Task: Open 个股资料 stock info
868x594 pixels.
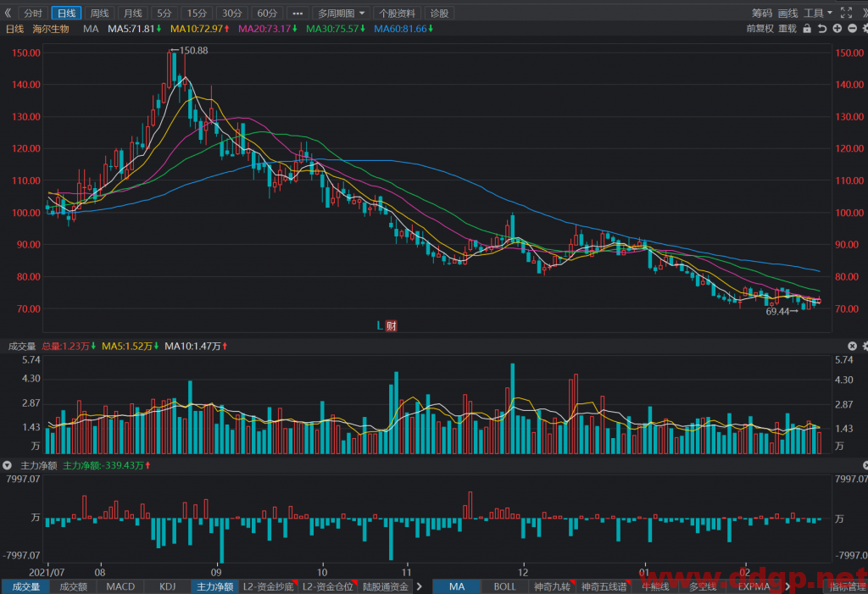Action: click(397, 13)
